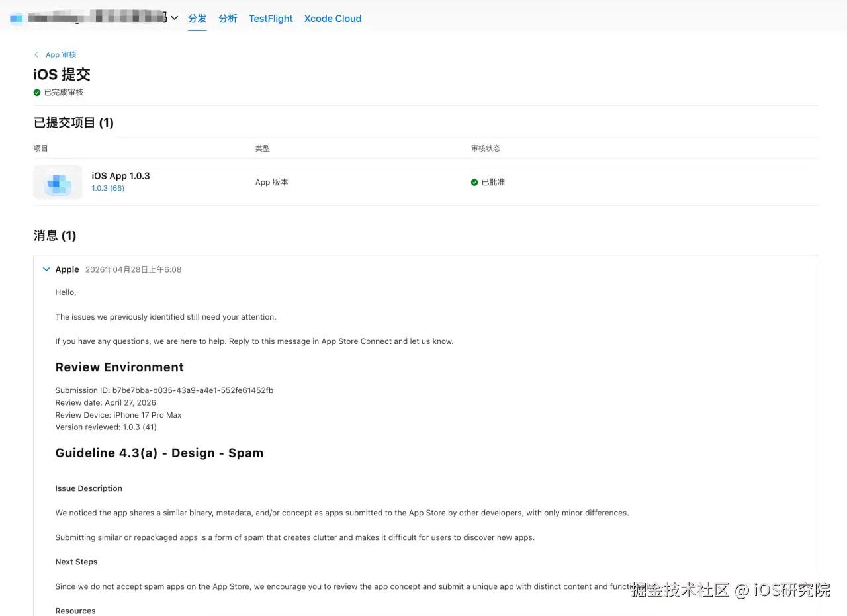This screenshot has width=847, height=616.
Task: Click the Apple sender name
Action: pos(67,269)
